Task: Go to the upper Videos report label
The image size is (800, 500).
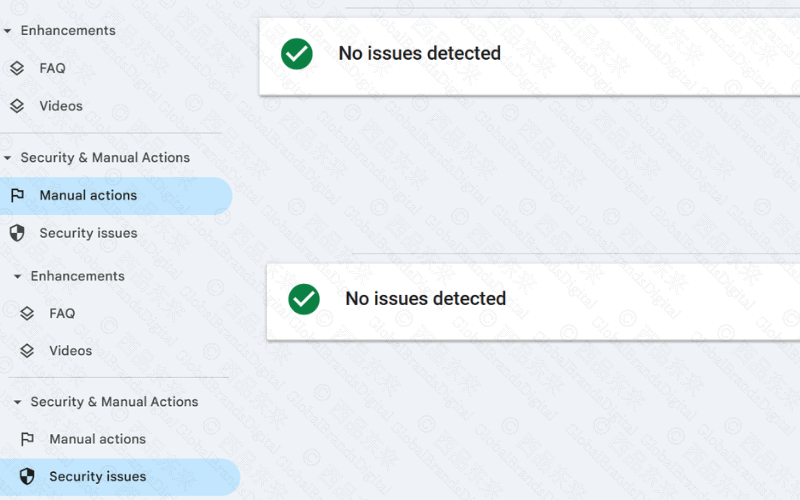Action: pyautogui.click(x=61, y=106)
